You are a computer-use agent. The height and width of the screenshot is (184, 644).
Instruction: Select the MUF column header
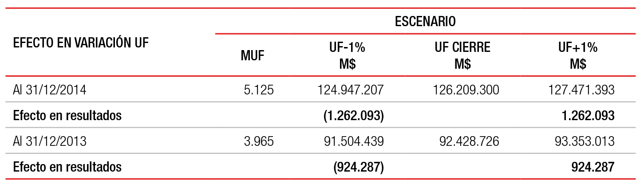pyautogui.click(x=253, y=56)
